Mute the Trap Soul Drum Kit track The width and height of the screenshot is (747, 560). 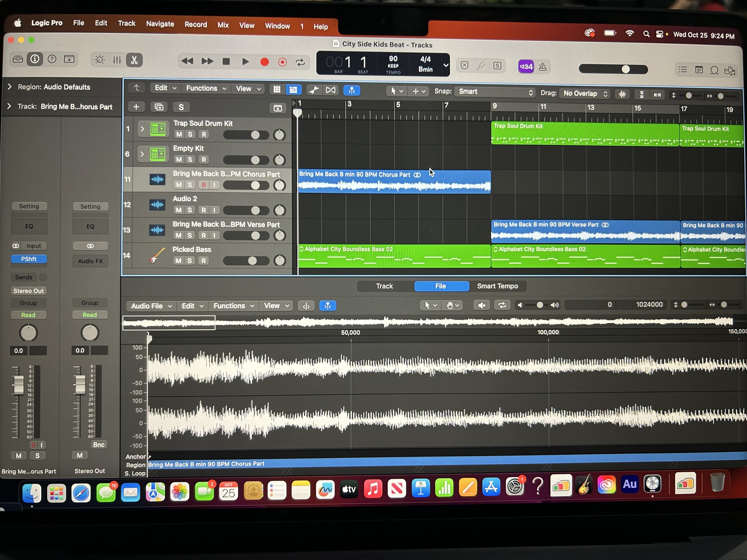pyautogui.click(x=179, y=134)
